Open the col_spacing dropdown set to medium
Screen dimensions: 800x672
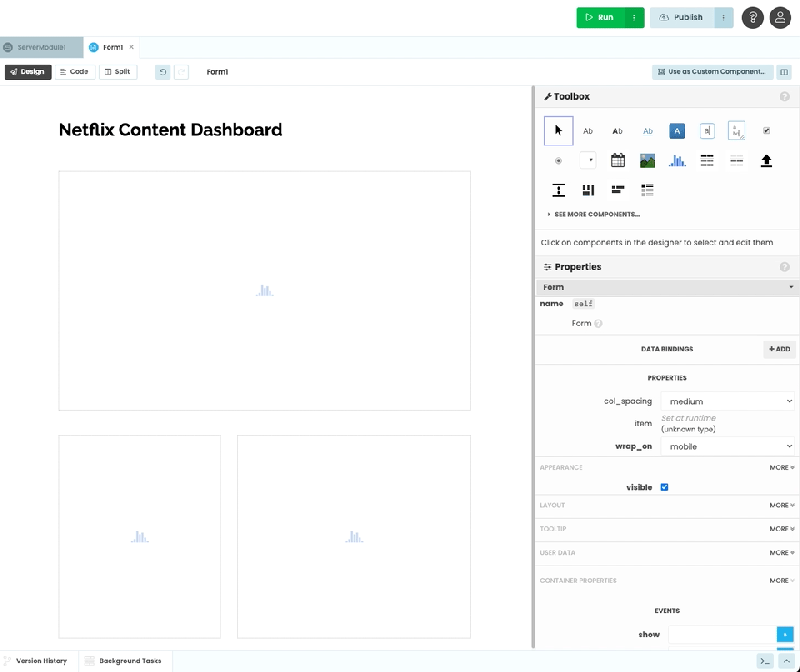(x=728, y=400)
